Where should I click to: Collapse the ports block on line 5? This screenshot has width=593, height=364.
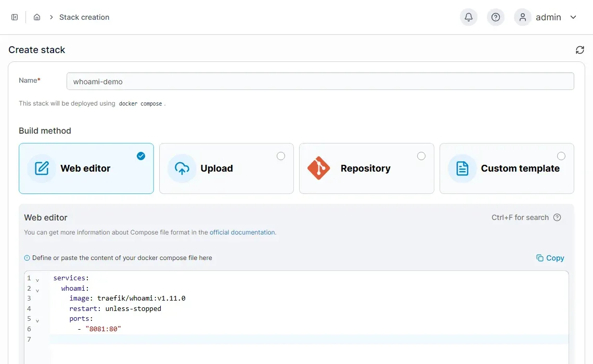click(37, 321)
